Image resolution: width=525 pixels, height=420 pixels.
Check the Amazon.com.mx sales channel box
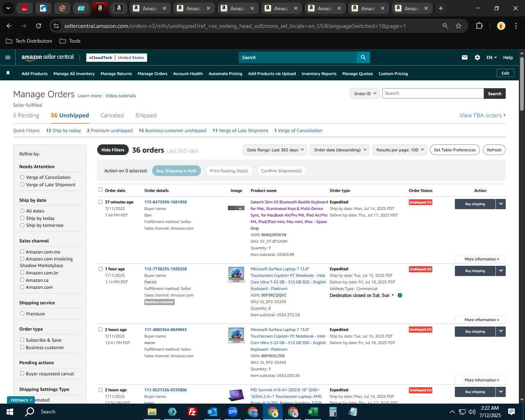pyautogui.click(x=22, y=252)
